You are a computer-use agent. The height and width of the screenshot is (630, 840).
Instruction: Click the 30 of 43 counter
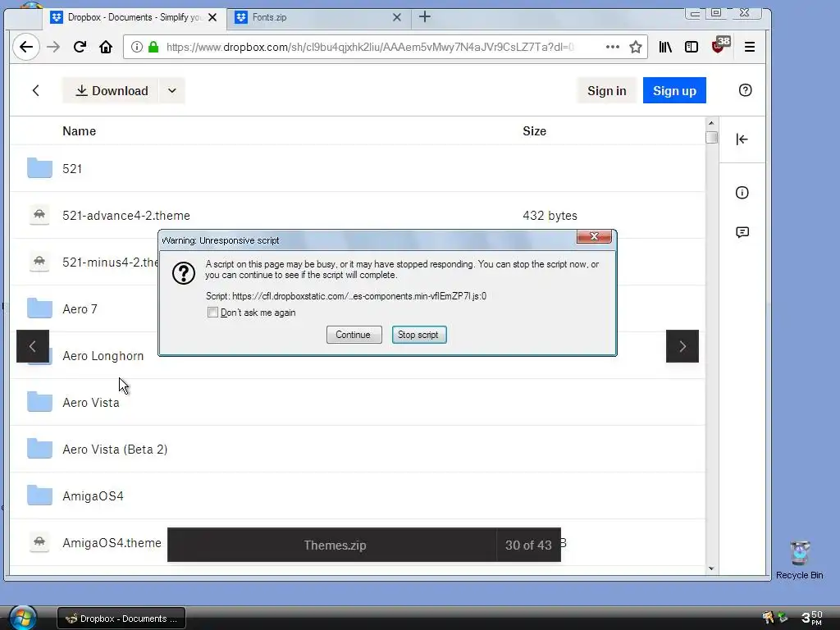click(x=528, y=545)
